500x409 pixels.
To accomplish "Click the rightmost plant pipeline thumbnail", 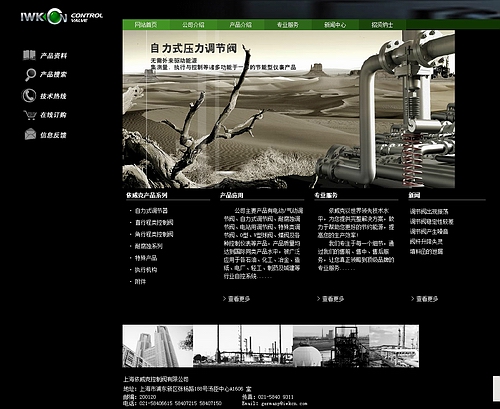I will (x=393, y=346).
